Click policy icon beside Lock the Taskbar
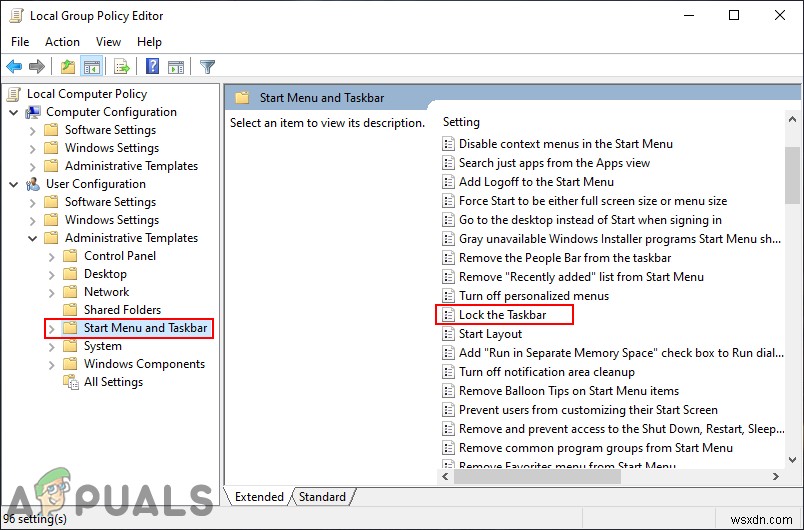 pyautogui.click(x=448, y=315)
